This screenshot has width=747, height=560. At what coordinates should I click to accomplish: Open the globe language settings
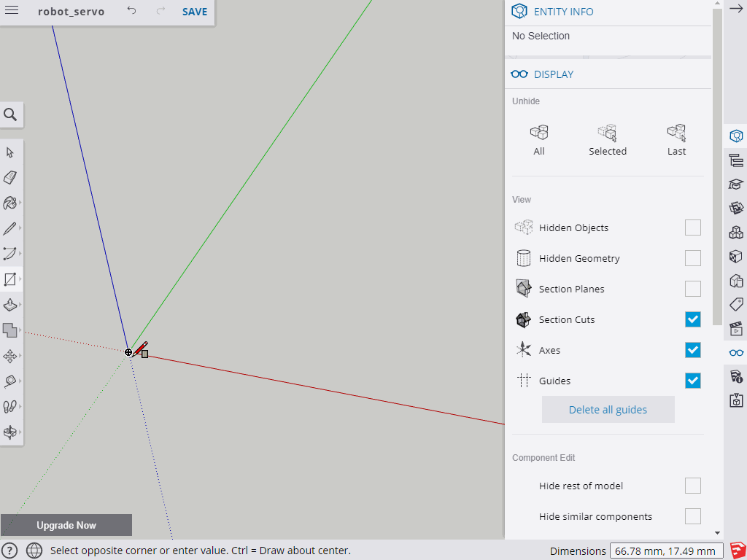34,551
